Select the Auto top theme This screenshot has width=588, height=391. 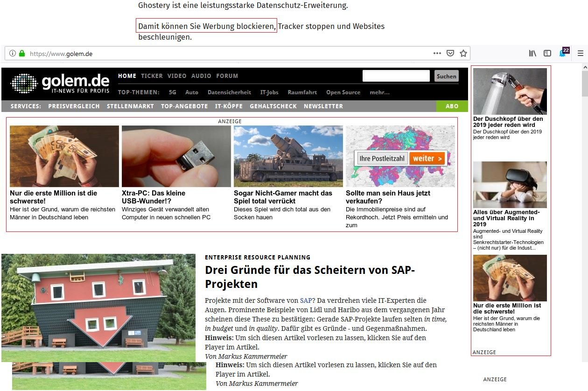click(x=192, y=92)
